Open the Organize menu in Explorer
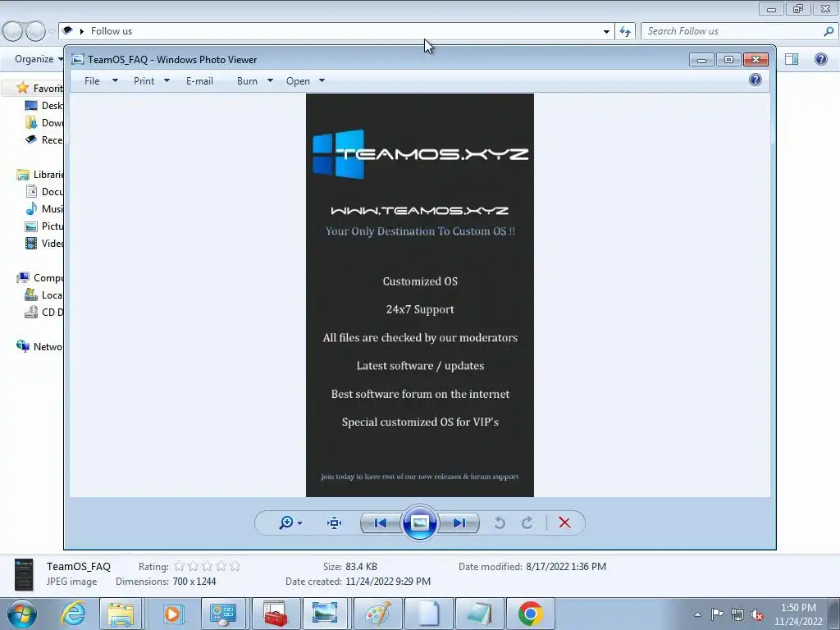This screenshot has height=630, width=840. (x=39, y=59)
